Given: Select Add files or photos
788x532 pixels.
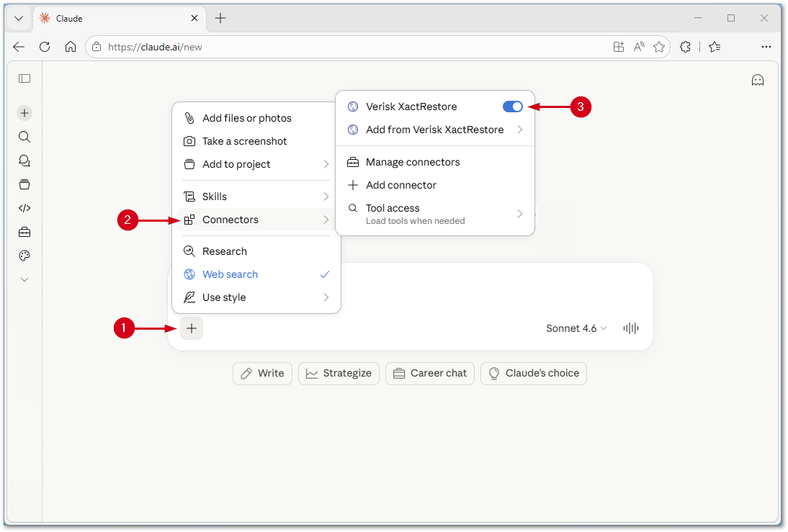Looking at the screenshot, I should point(256,118).
